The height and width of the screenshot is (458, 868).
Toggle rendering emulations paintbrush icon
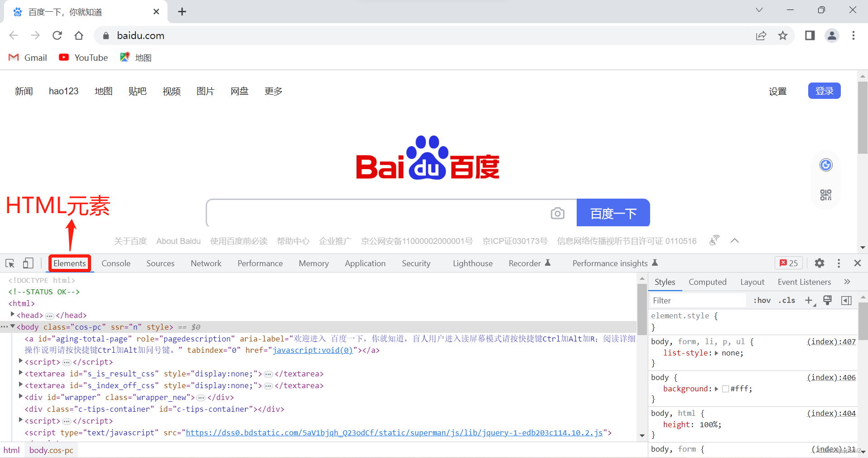click(827, 300)
